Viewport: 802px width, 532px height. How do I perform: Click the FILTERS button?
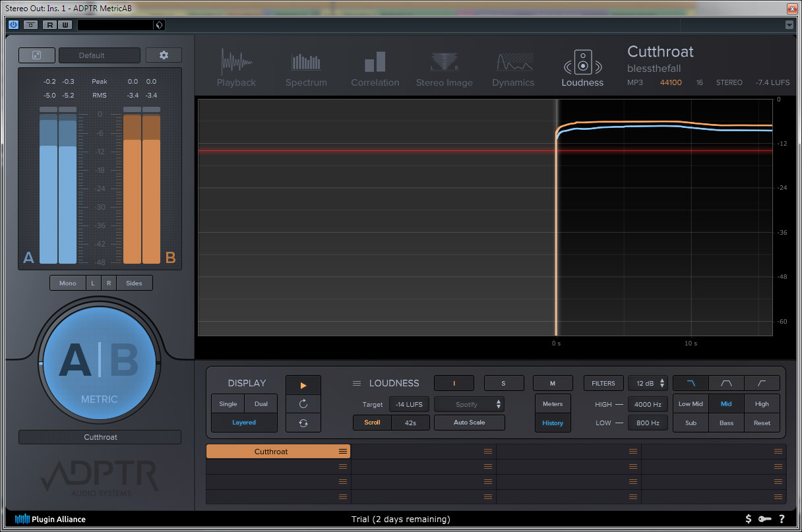[x=603, y=383]
